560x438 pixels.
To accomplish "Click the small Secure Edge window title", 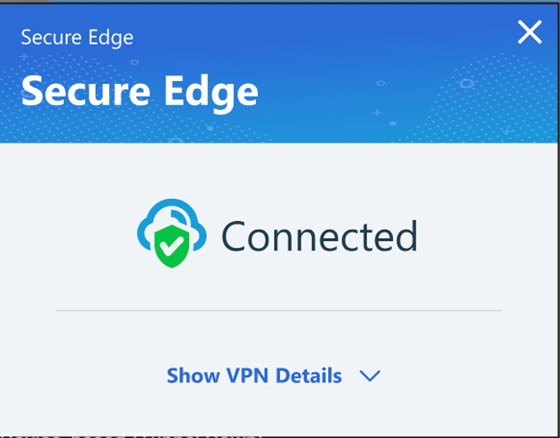I will [x=77, y=38].
